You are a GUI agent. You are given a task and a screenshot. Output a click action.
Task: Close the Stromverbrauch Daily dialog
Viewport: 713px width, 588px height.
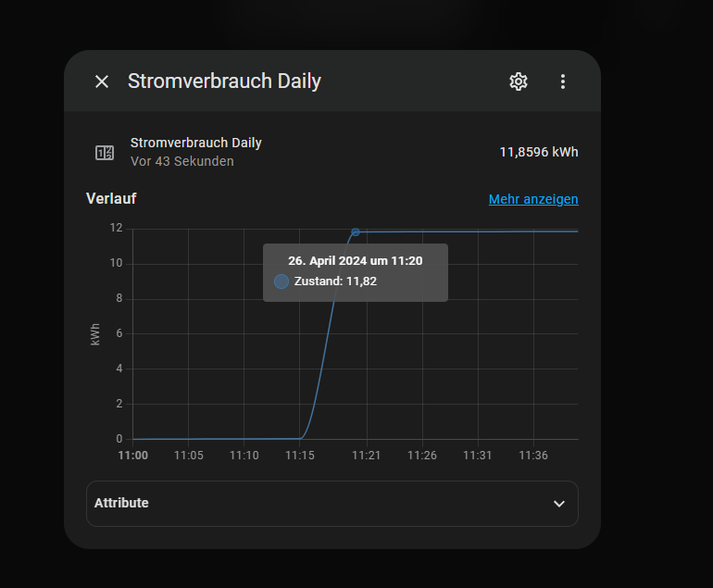[x=102, y=81]
